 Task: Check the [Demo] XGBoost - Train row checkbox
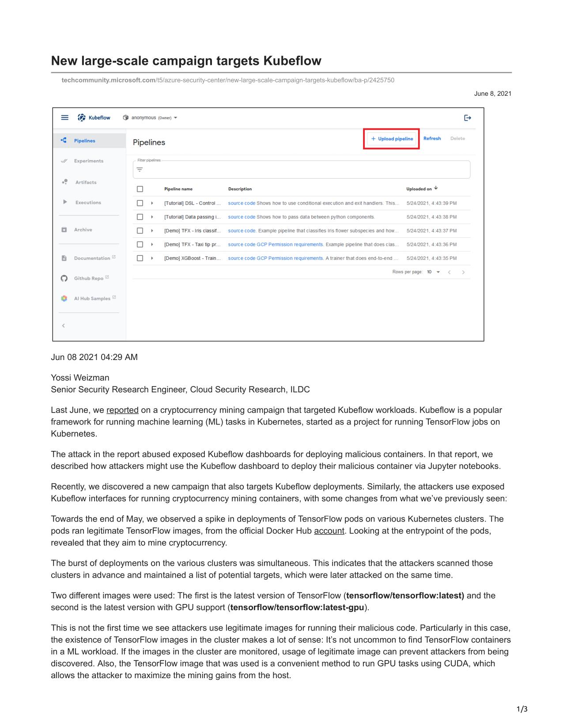point(140,258)
